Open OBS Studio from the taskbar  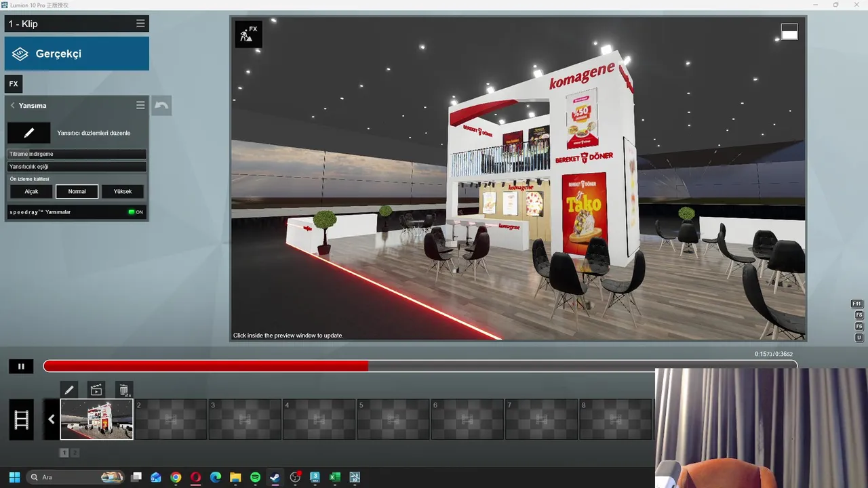coord(295,477)
